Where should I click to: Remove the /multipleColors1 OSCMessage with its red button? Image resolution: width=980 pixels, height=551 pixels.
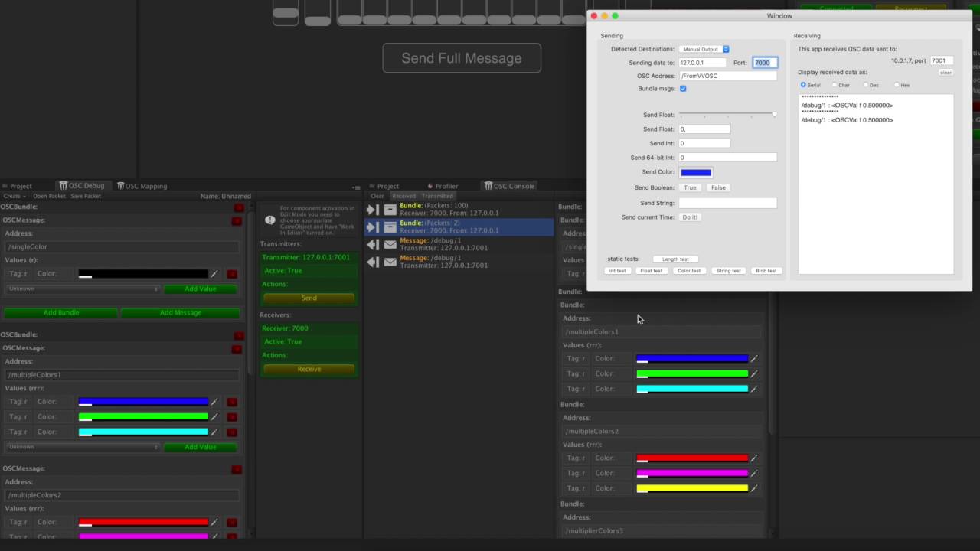(x=237, y=349)
